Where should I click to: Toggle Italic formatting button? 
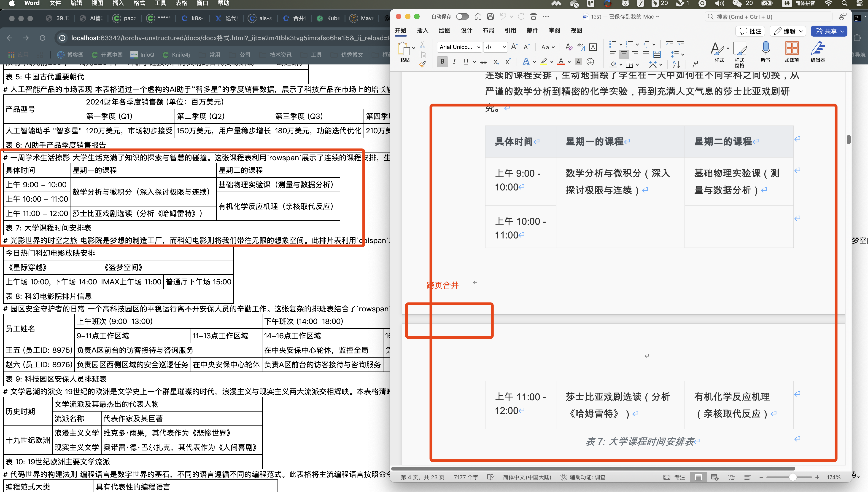(454, 61)
